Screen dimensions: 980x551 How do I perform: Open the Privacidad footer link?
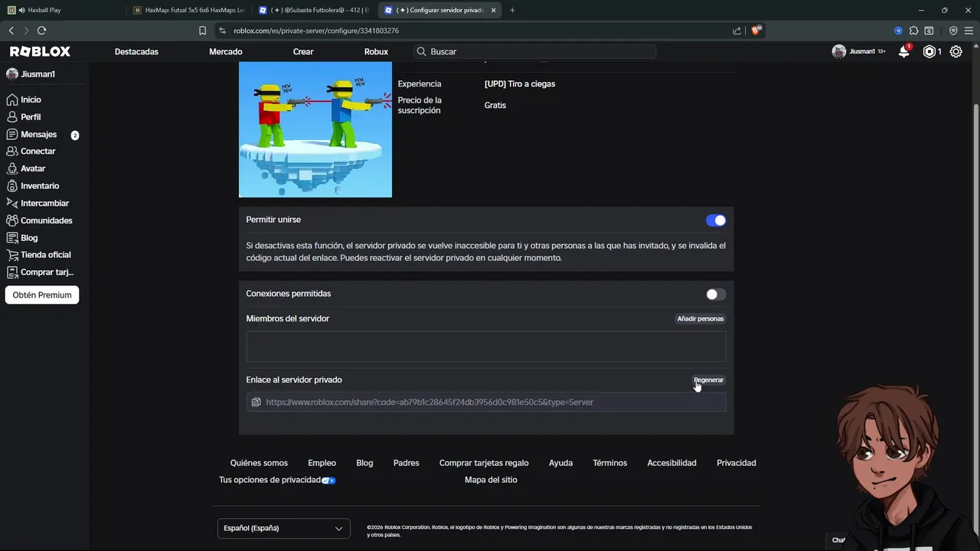click(x=736, y=463)
